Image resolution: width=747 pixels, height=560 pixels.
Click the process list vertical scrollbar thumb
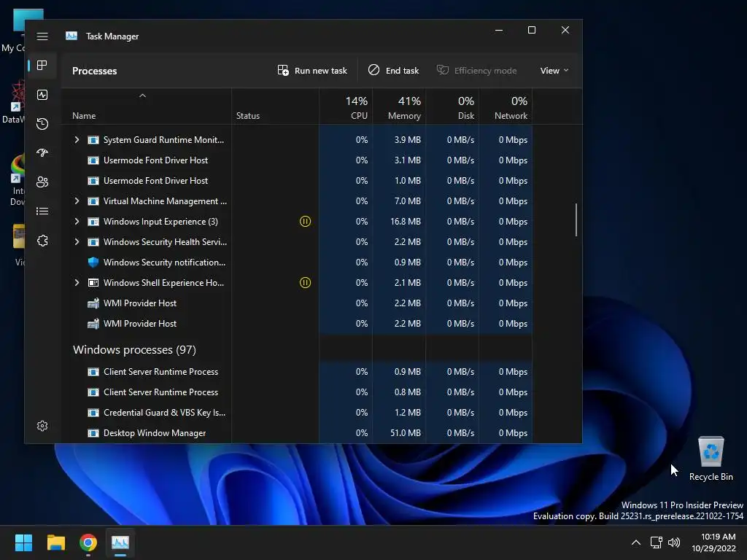tap(576, 219)
